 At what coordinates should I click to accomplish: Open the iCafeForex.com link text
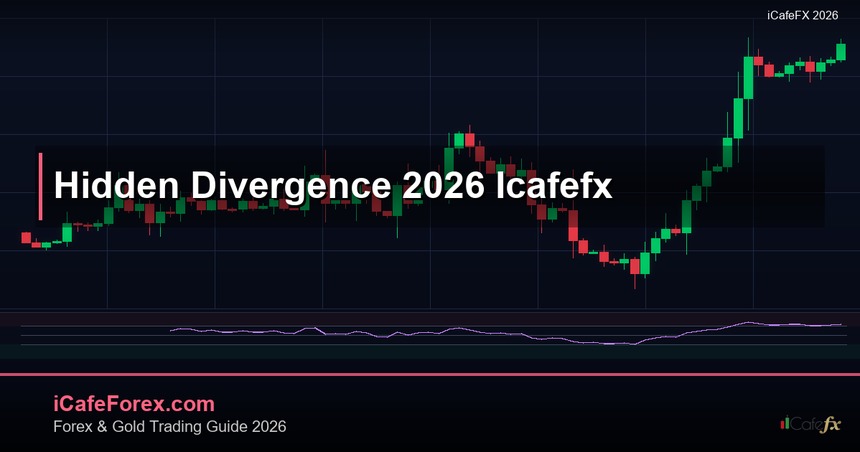coord(134,404)
